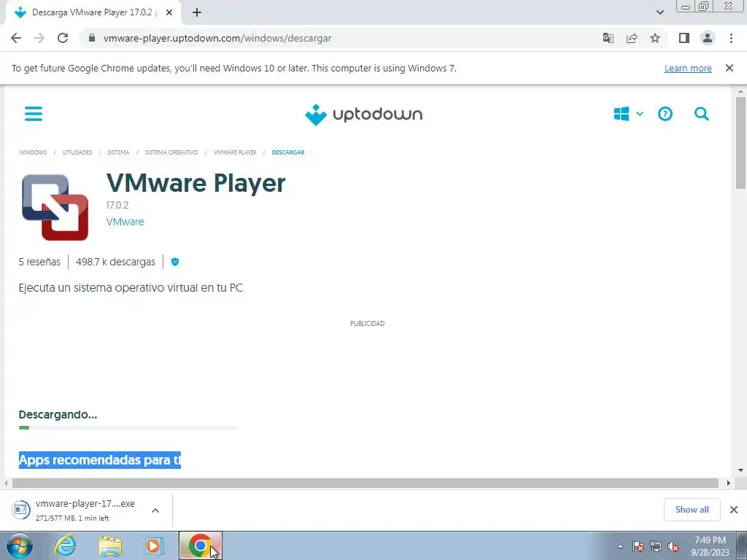Go to SISTEMA breadcrumb
The height and width of the screenshot is (560, 747).
click(118, 152)
